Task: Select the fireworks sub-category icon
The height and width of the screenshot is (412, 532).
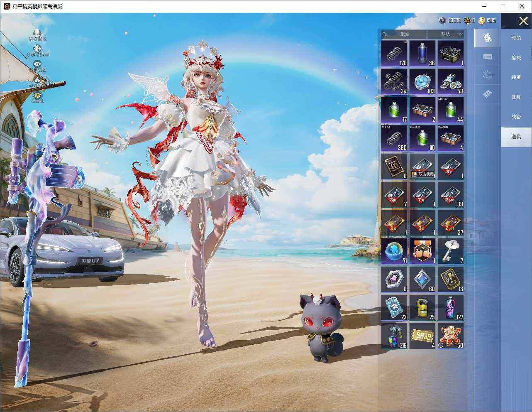Action: [487, 76]
